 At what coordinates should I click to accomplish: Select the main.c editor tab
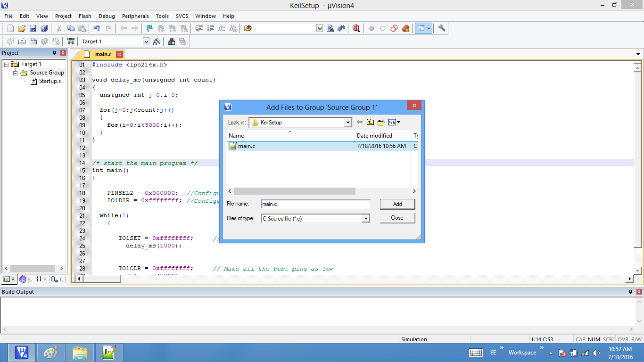click(x=103, y=55)
